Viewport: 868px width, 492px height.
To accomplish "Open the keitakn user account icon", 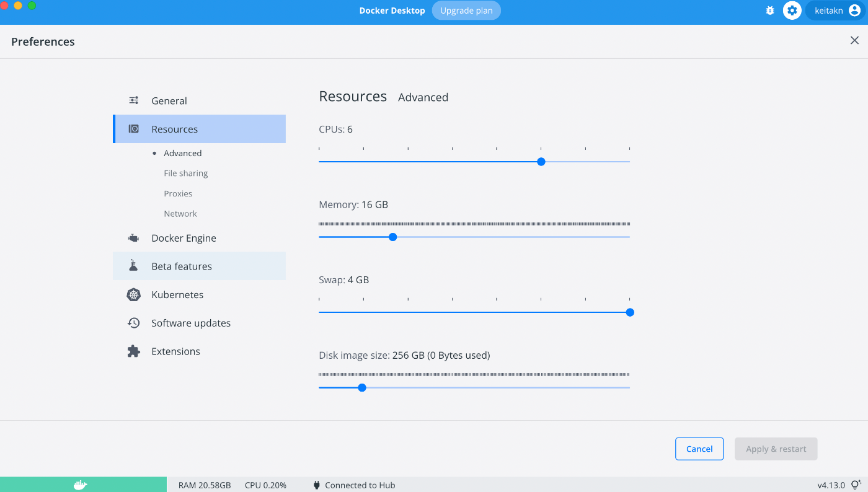I will pyautogui.click(x=854, y=11).
